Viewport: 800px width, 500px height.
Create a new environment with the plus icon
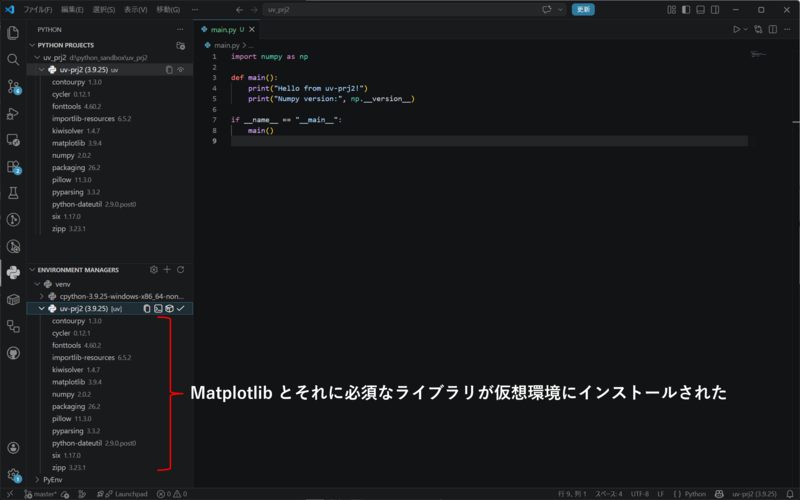(x=167, y=270)
